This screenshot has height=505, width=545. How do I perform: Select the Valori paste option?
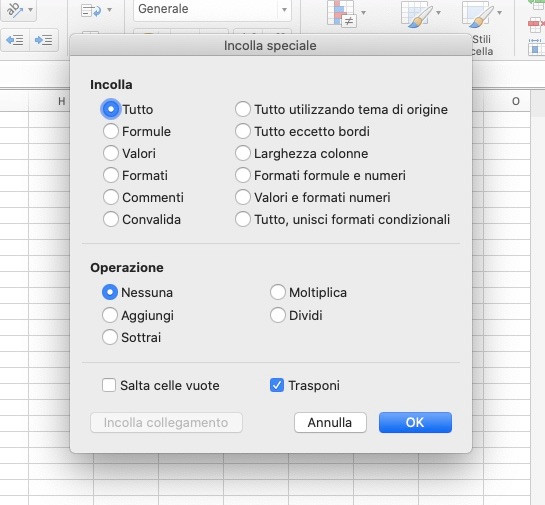tap(129, 153)
